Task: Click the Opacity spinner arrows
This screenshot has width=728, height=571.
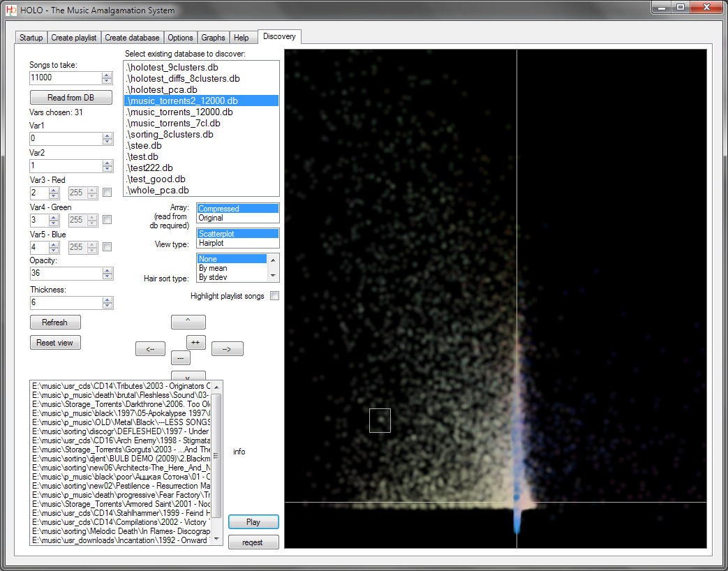Action: coord(107,274)
